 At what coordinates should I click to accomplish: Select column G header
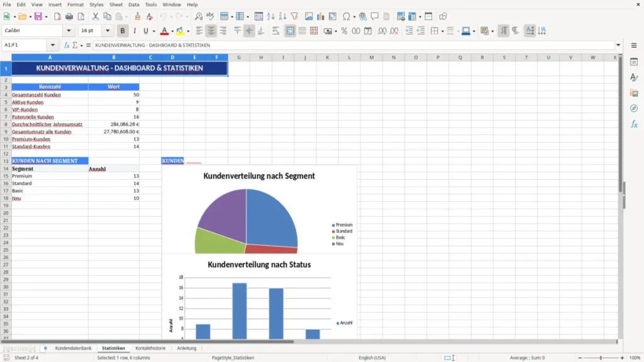point(238,57)
